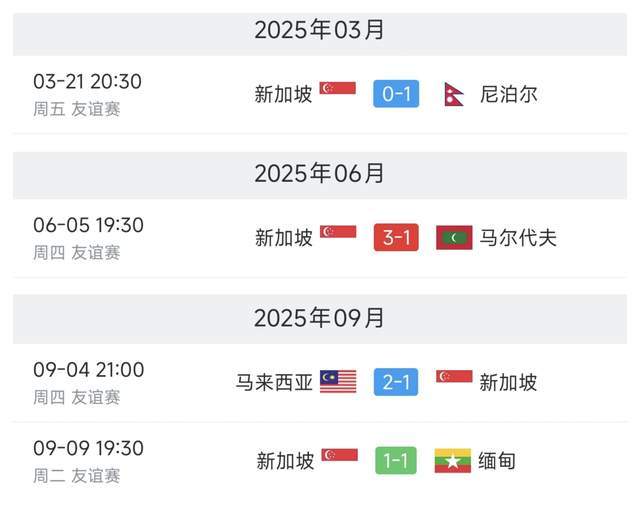The height and width of the screenshot is (512, 640).
Task: Click Singapore flag in Malaysia match row
Action: 454,376
